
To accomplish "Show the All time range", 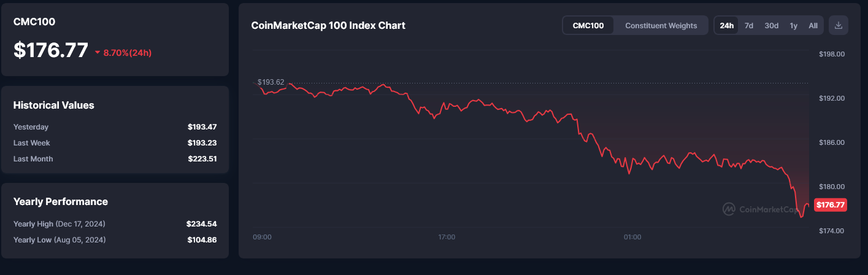I will pyautogui.click(x=813, y=25).
